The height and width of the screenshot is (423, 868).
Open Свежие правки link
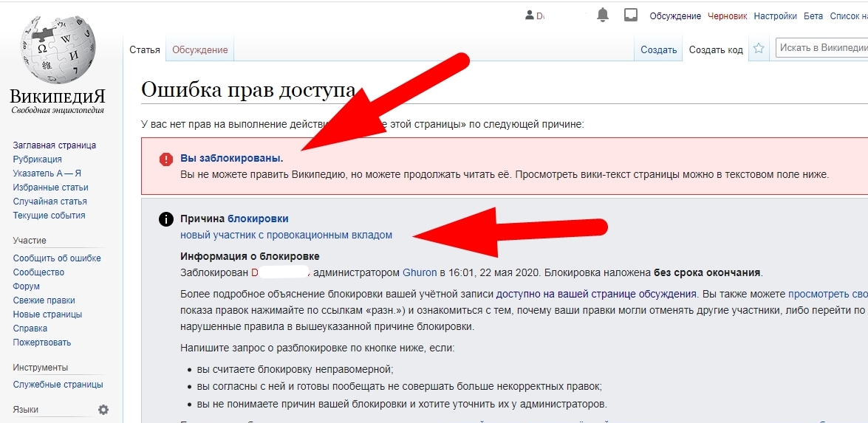(44, 300)
